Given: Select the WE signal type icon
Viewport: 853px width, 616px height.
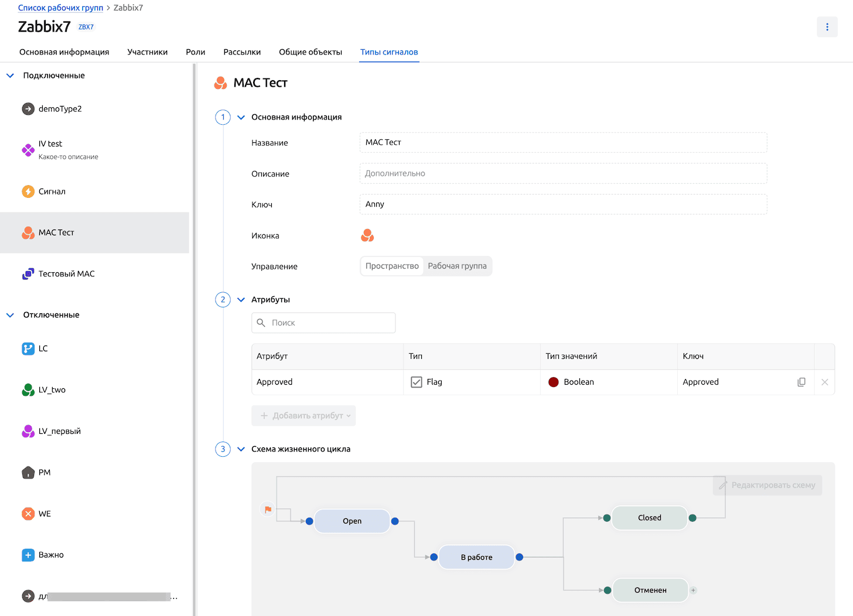Looking at the screenshot, I should 28,514.
